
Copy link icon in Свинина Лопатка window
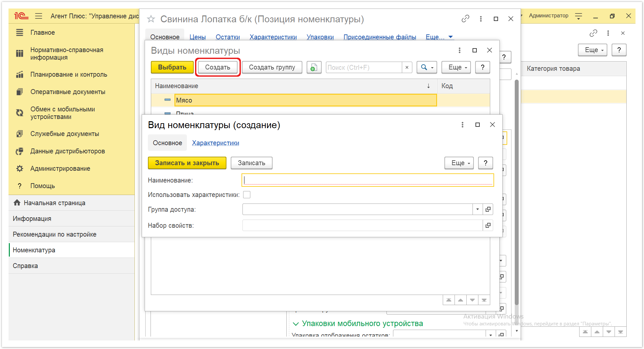465,19
